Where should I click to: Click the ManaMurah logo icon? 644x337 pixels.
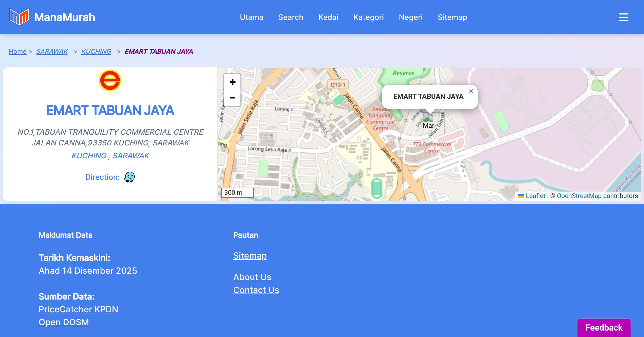coord(19,17)
